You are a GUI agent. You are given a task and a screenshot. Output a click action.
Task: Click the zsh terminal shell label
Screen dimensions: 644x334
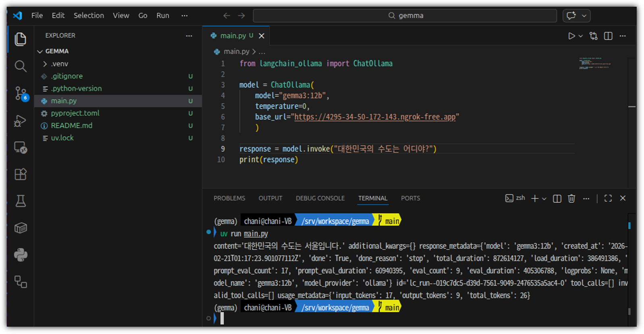[515, 198]
